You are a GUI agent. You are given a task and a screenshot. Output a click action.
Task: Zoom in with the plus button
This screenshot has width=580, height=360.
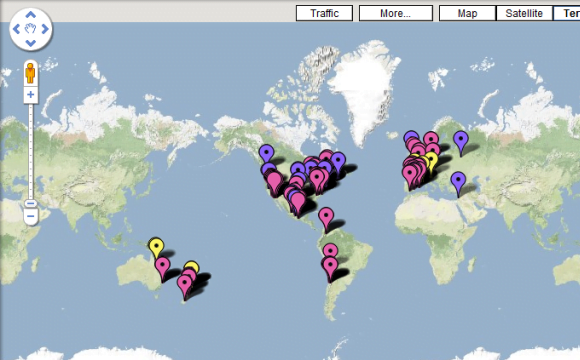31,95
